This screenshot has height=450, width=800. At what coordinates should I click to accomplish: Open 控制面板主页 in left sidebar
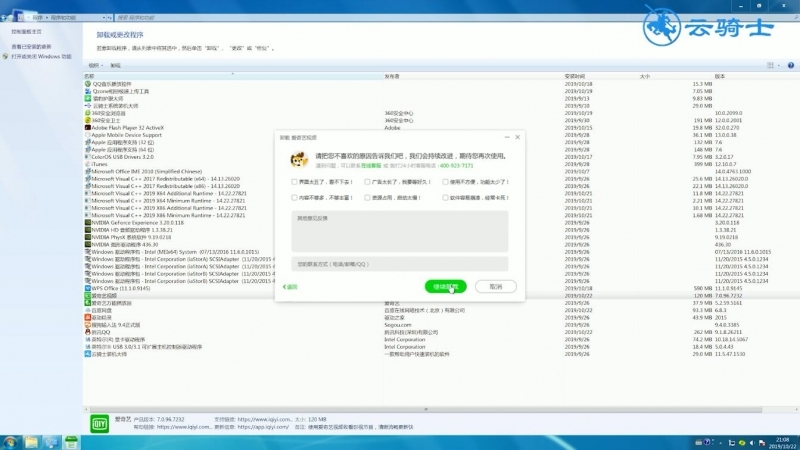click(x=27, y=32)
